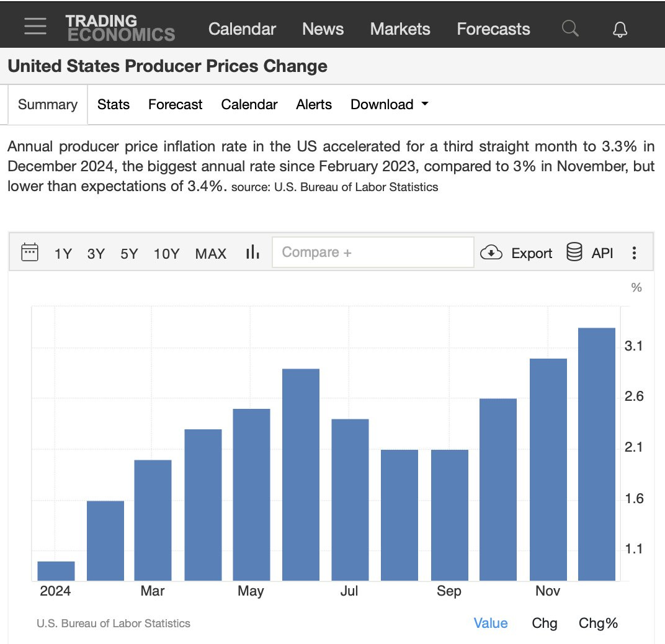Screen dimensions: 665x644
Task: Switch to the Alerts tab
Action: 314,104
